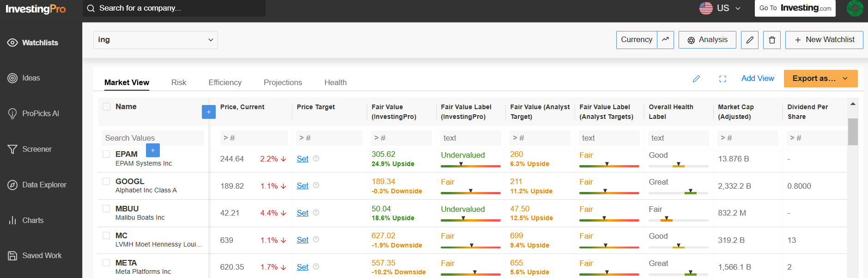Toggle fullscreen table expand icon
This screenshot has width=868, height=278.
click(722, 79)
